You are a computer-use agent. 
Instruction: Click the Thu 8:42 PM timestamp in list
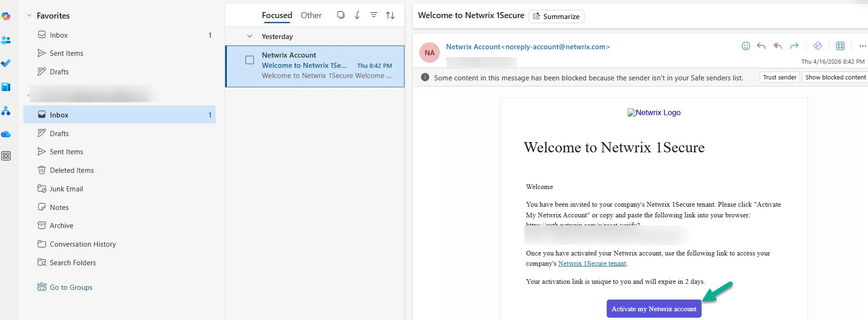(374, 65)
